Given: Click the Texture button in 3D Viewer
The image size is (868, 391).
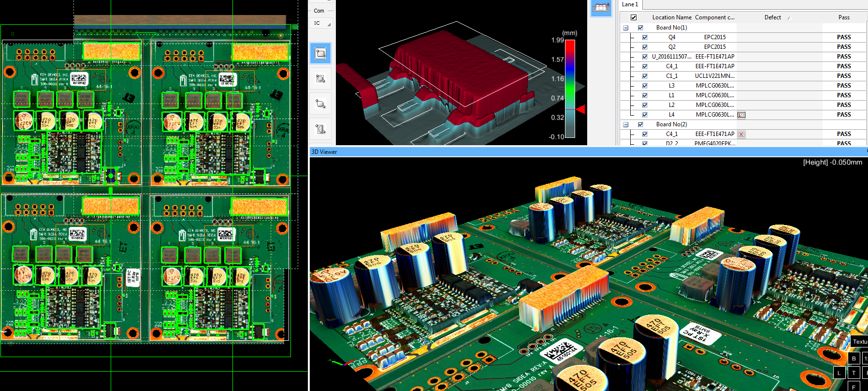Looking at the screenshot, I should pos(859,342).
